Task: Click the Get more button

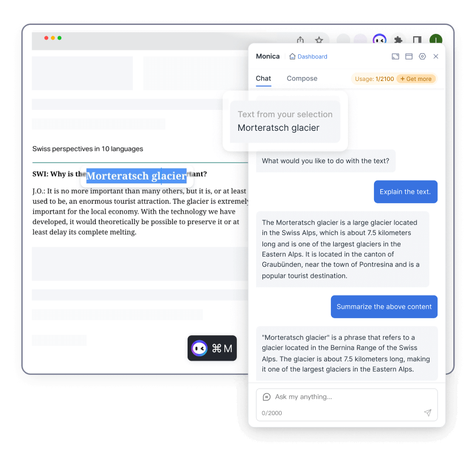Action: coord(416,79)
